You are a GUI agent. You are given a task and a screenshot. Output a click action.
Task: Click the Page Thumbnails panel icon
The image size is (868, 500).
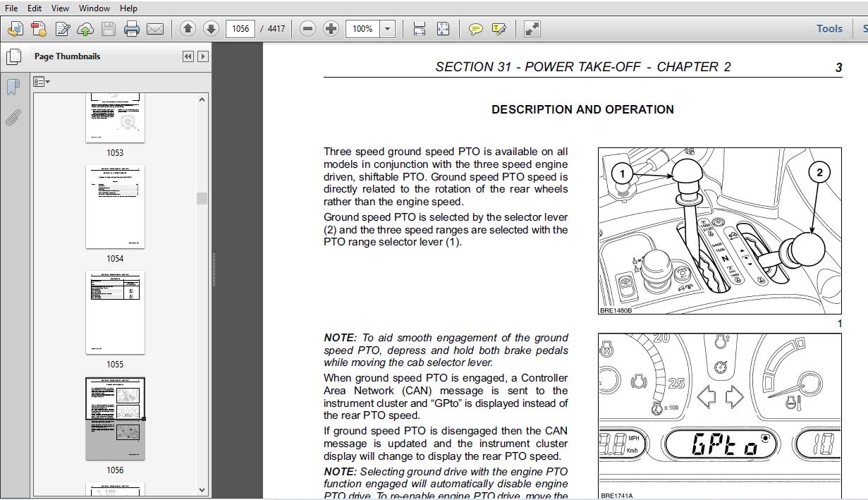[x=13, y=57]
